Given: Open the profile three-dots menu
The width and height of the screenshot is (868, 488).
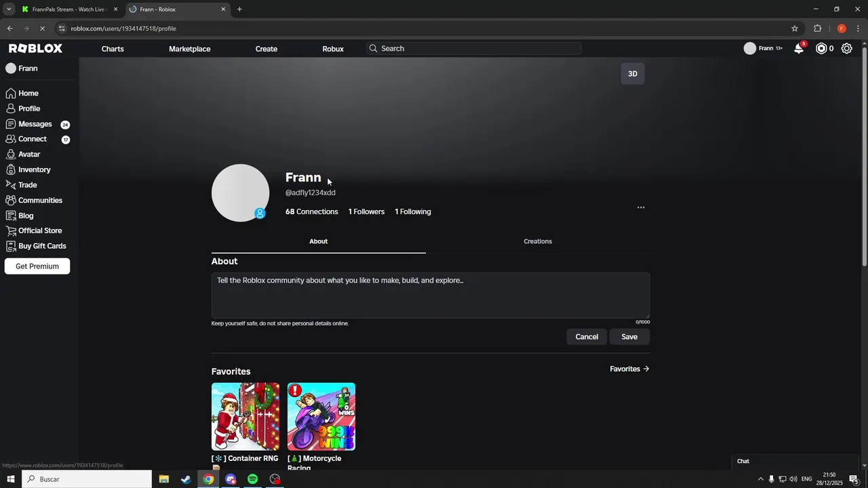Looking at the screenshot, I should click(x=641, y=207).
